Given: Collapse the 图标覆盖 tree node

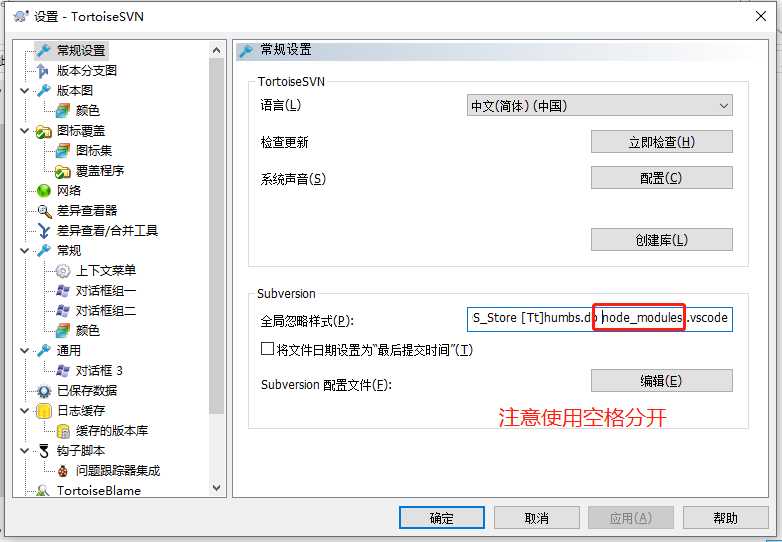Looking at the screenshot, I should point(24,131).
